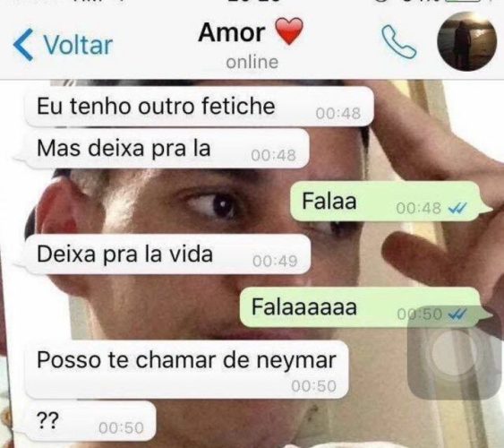Click the read ticks on Falaaaaaa
The height and width of the screenshot is (448, 504).
[457, 314]
